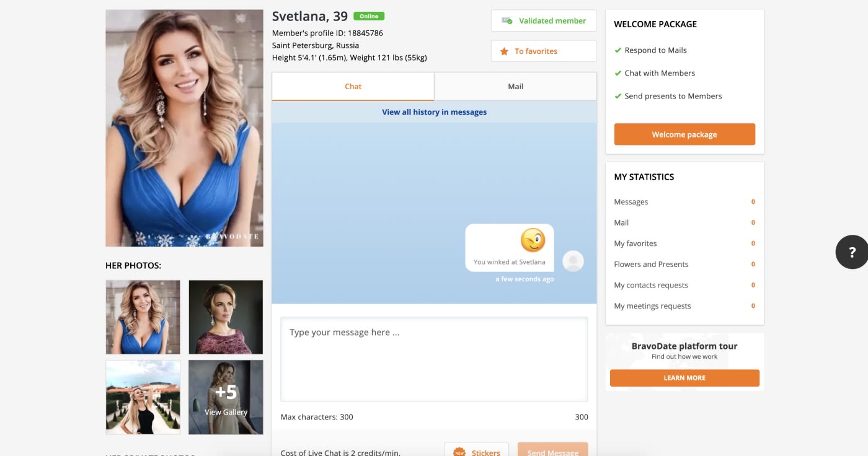This screenshot has width=868, height=456.
Task: Click the help question mark icon
Action: pos(852,252)
